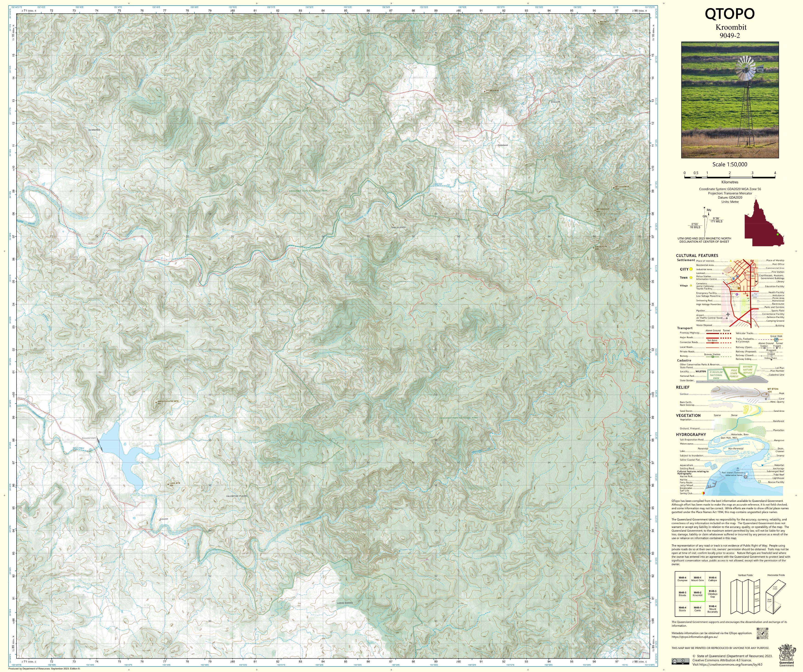This screenshot has width=803, height=672.
Task: Click the kilometre scale bar
Action: [x=730, y=177]
